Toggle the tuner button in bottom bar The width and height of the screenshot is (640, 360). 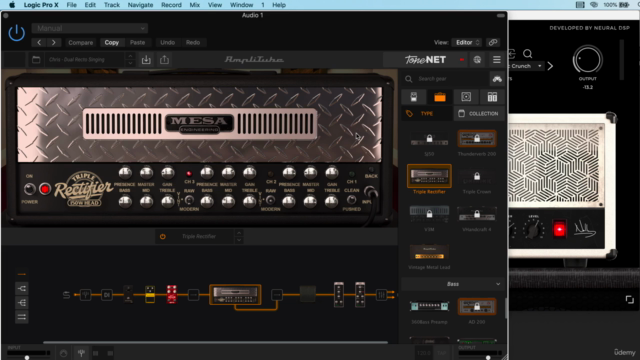(x=81, y=353)
